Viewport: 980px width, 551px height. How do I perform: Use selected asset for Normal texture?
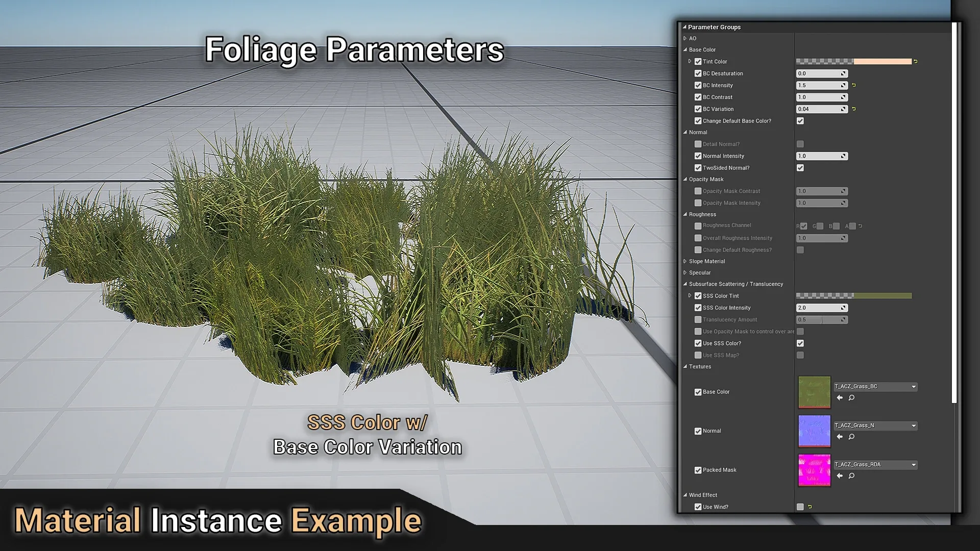point(840,437)
